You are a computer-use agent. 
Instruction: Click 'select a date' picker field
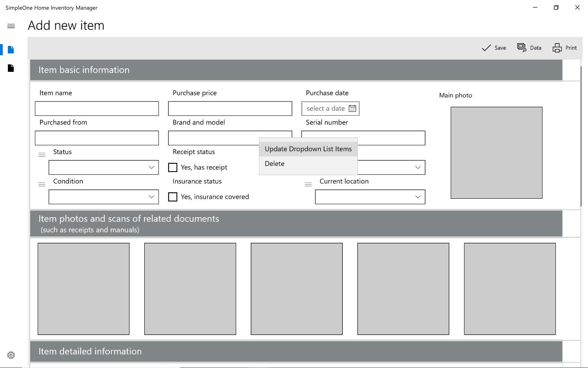point(330,108)
